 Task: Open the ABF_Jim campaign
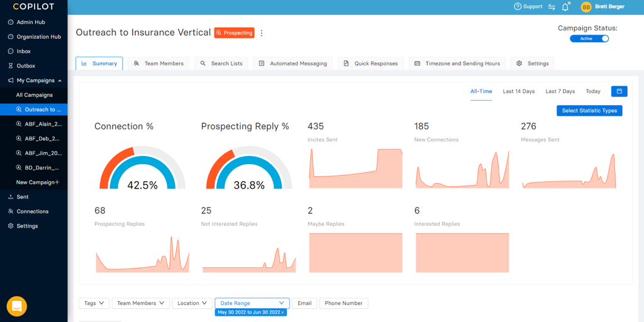(34, 153)
